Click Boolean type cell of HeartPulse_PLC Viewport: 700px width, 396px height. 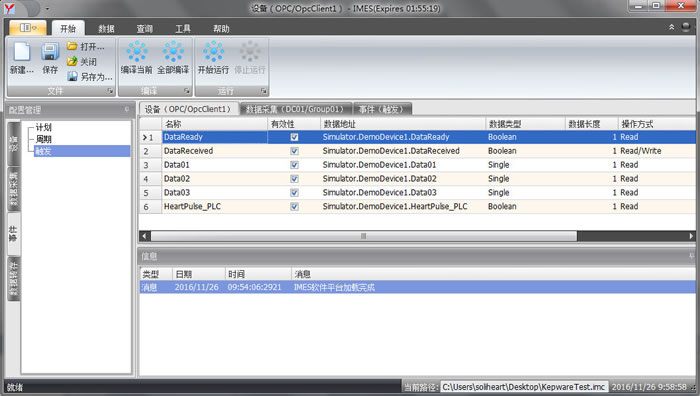pyautogui.click(x=525, y=206)
